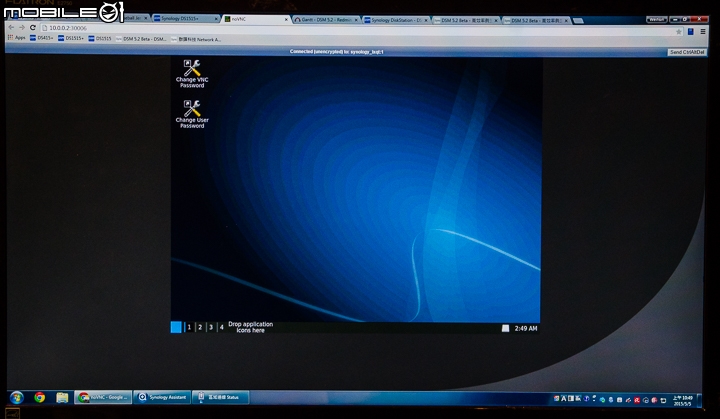Click the browser forward arrow
This screenshot has height=419, width=720.
tap(22, 28)
